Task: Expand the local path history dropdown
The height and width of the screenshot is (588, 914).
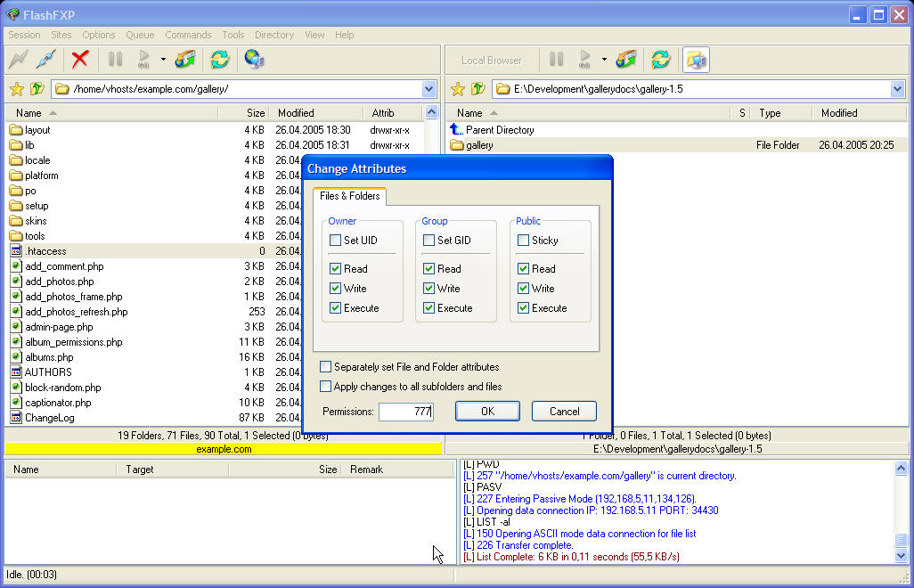Action: pos(897,89)
